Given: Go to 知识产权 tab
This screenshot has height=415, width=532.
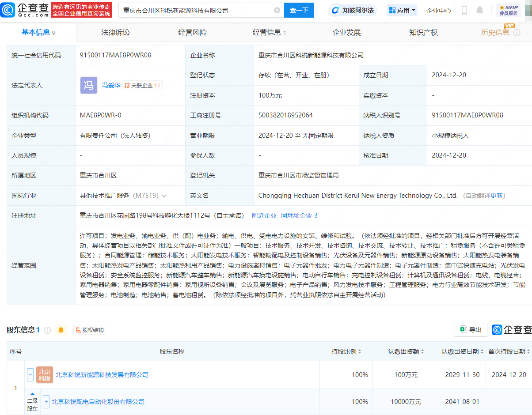Looking at the screenshot, I should tap(423, 32).
